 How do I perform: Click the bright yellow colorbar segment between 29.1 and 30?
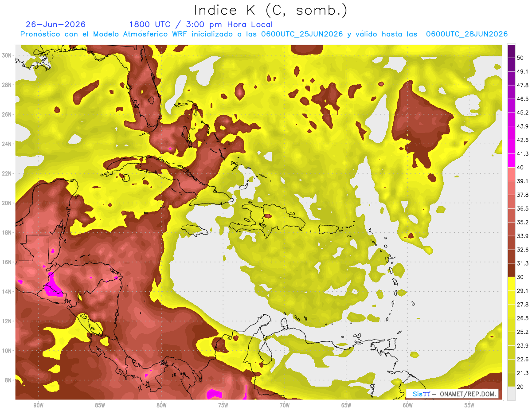(511, 284)
